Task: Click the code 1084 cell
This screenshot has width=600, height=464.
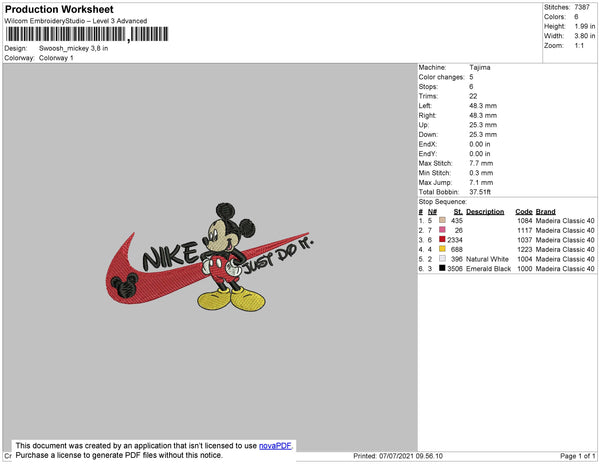Action: pyautogui.click(x=525, y=221)
